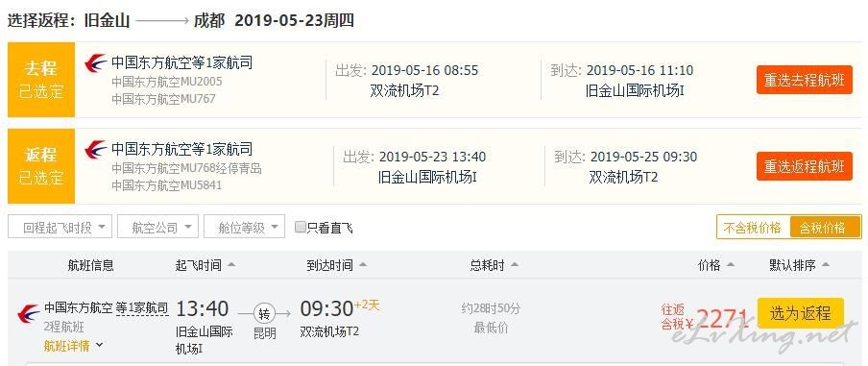The image size is (868, 366).
Task: Open 舱位等级 cabin class dropdown
Action: (244, 227)
